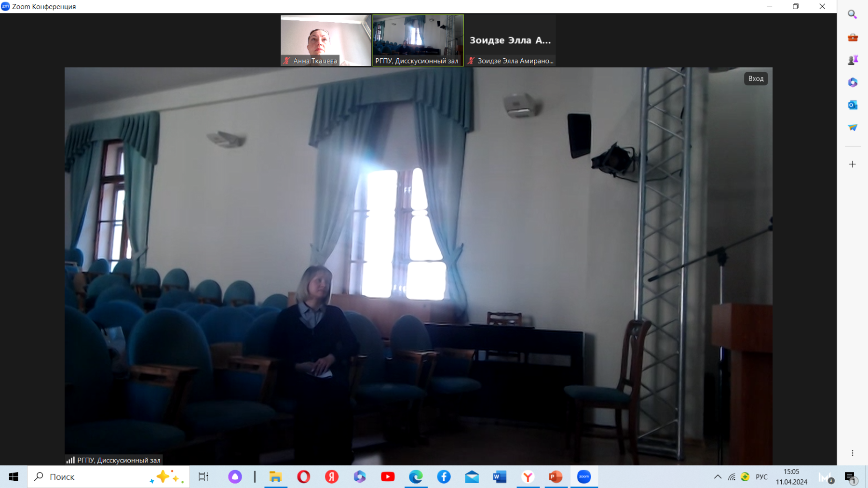
Task: Open Edge sidebar games chess icon
Action: pos(853,60)
